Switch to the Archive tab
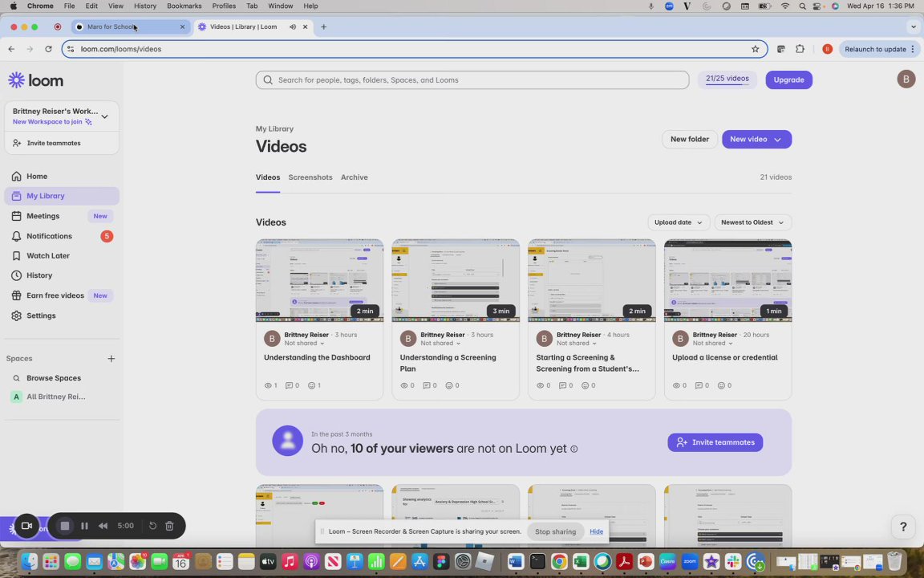The width and height of the screenshot is (924, 578). point(355,177)
